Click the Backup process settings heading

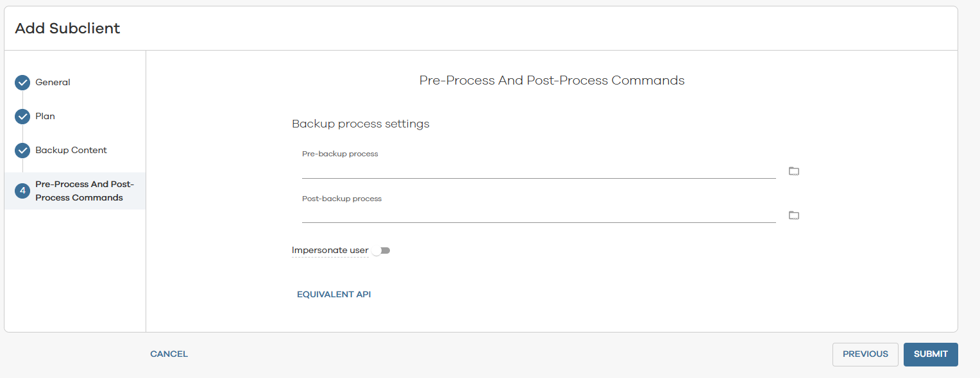[360, 124]
